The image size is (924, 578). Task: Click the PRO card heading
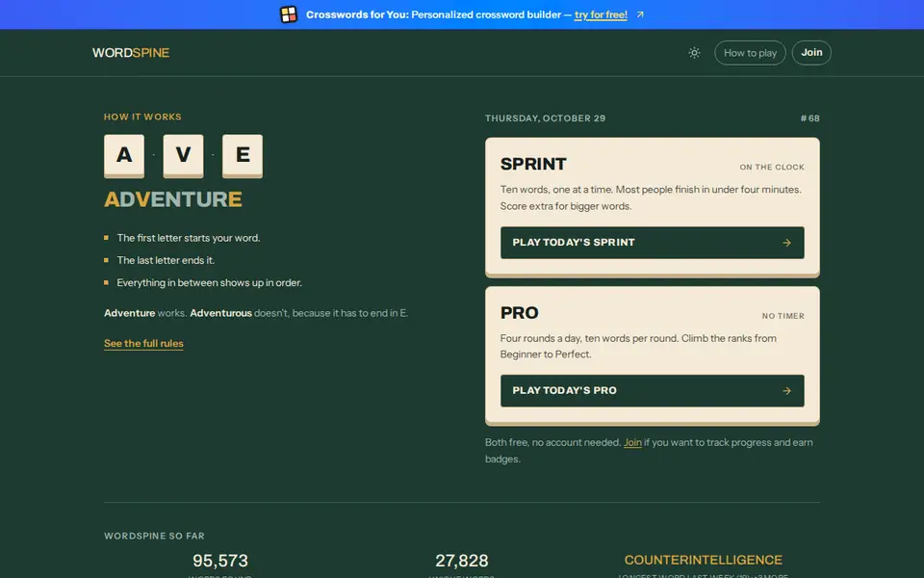(x=519, y=312)
